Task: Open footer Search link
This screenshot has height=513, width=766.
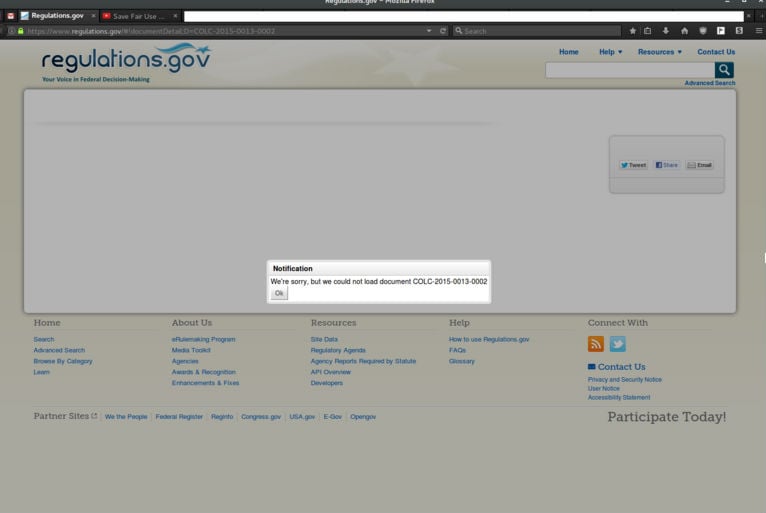Action: click(44, 339)
